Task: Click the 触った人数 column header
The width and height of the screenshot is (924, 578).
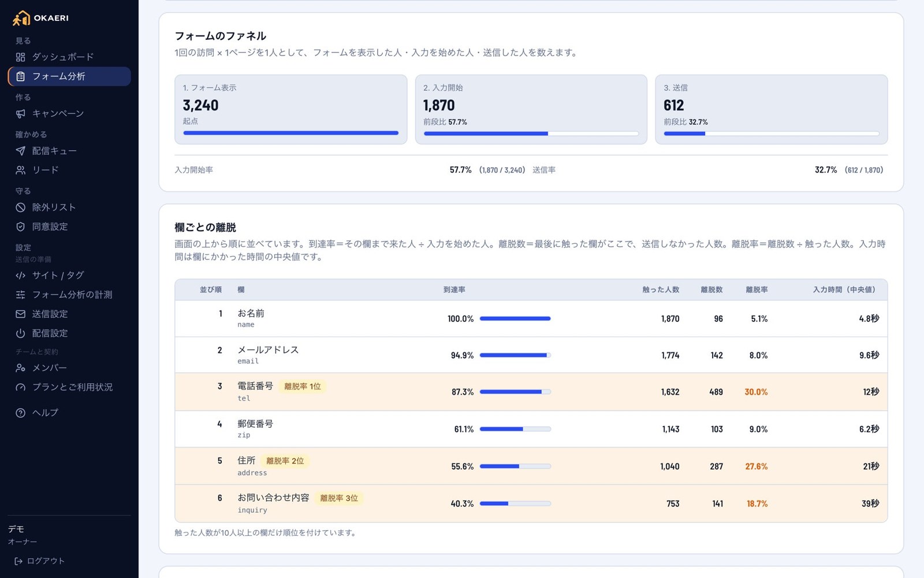Action: (x=661, y=290)
